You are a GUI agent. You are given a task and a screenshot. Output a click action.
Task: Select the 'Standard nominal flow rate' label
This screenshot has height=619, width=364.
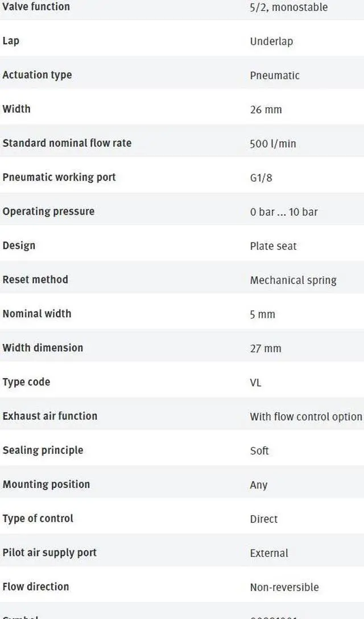tap(67, 143)
